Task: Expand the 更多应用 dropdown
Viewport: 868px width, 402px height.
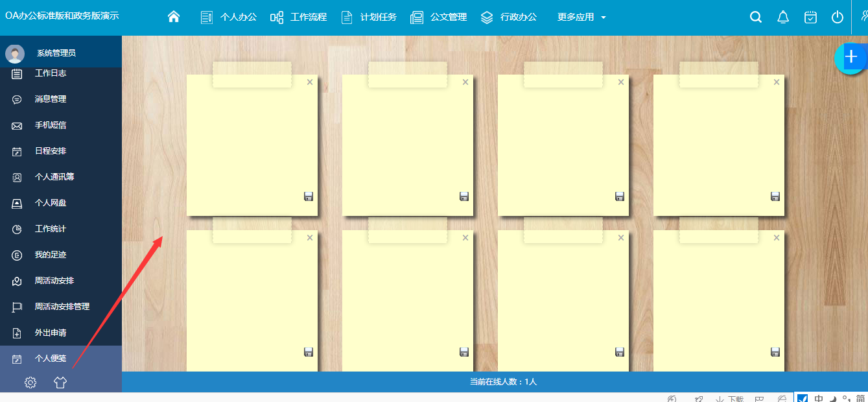Action: point(581,18)
